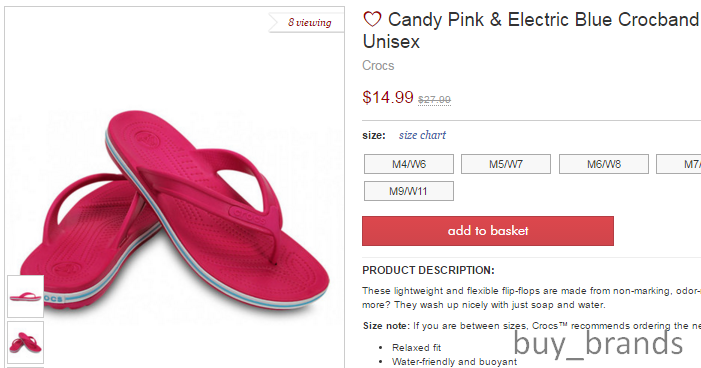Pick size M6/W8
Image resolution: width=701 pixels, height=368 pixels.
[x=604, y=164]
